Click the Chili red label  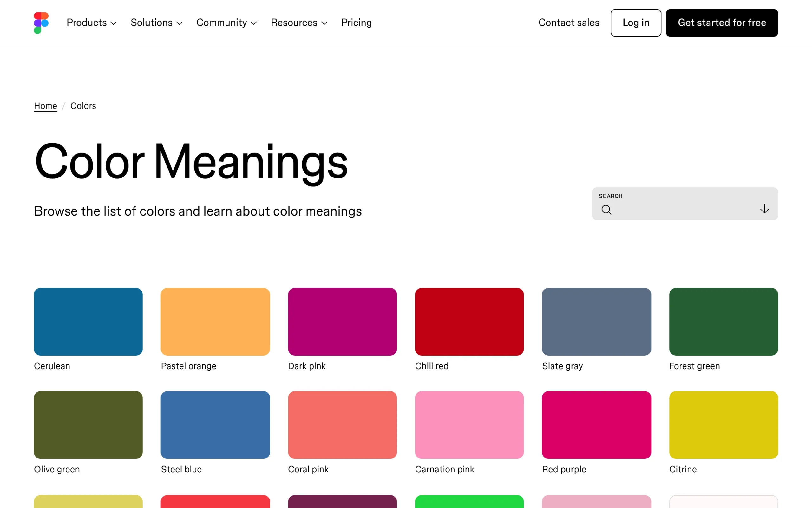431,366
